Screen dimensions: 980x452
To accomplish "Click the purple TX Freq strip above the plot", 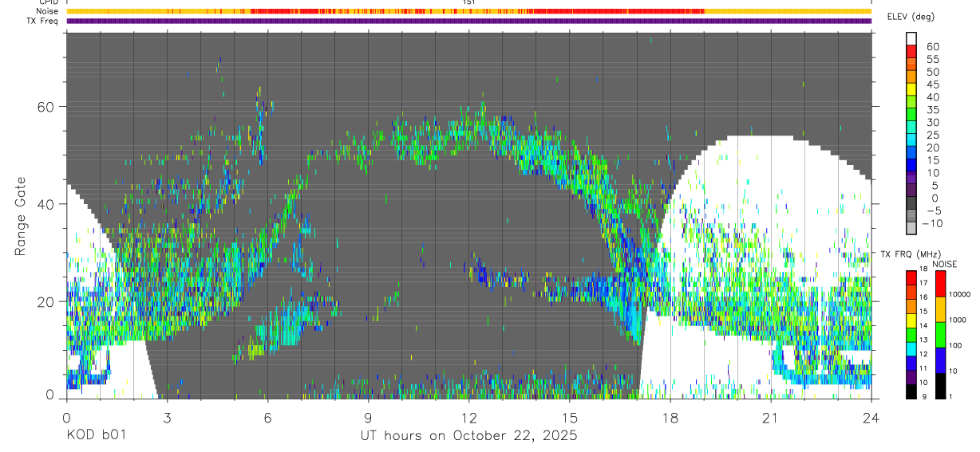I will click(468, 21).
